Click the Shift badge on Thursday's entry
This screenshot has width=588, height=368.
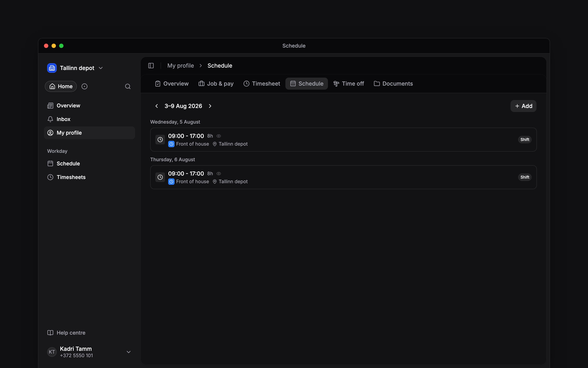pos(525,177)
